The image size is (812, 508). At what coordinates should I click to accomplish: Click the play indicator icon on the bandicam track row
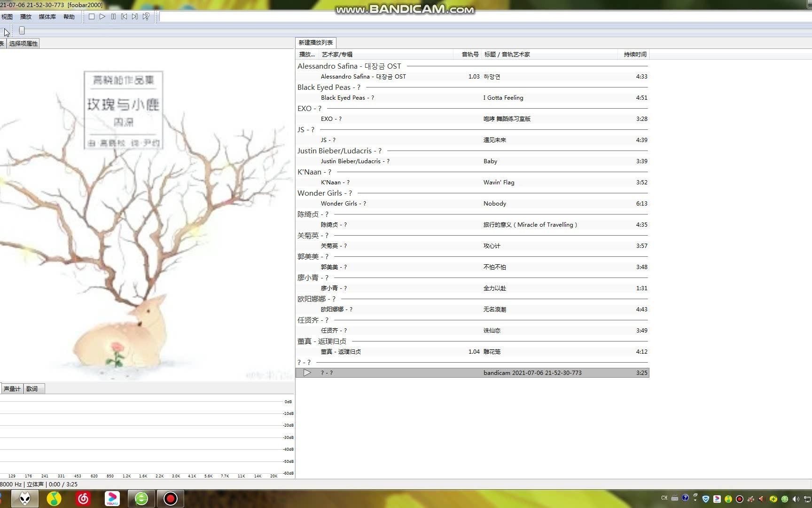307,373
